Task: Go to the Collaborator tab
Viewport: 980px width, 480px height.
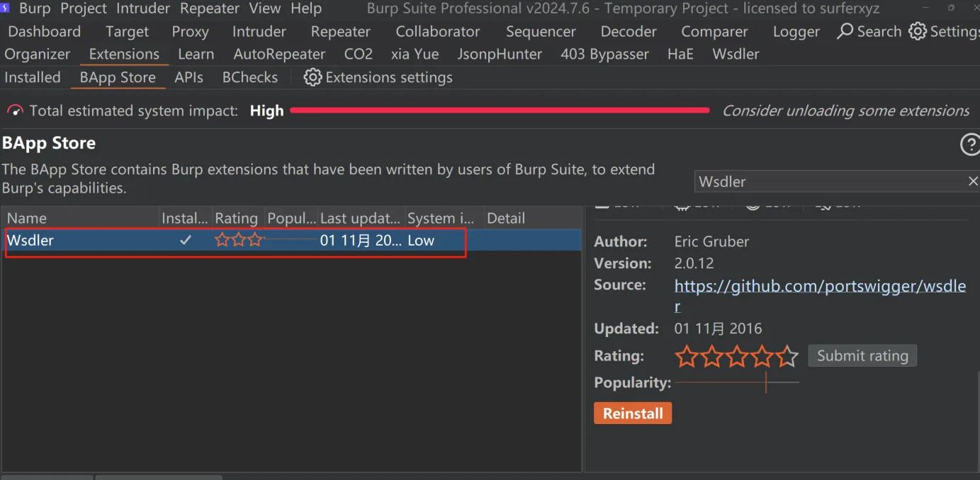Action: pos(438,32)
